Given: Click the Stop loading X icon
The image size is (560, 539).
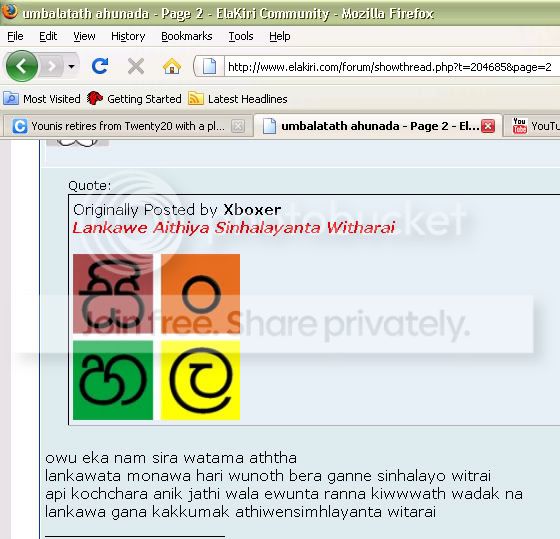Looking at the screenshot, I should [136, 66].
